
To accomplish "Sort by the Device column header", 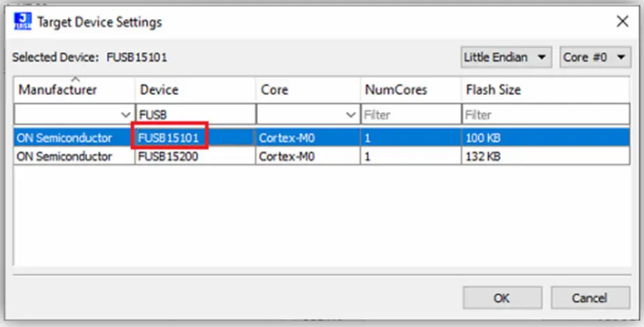I will tap(195, 90).
